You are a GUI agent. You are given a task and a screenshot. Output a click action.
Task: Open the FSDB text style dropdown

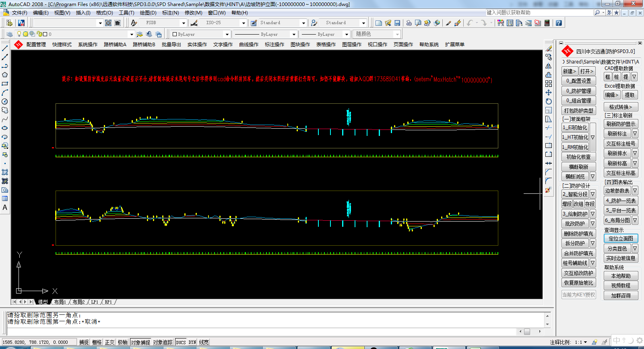tap(184, 23)
